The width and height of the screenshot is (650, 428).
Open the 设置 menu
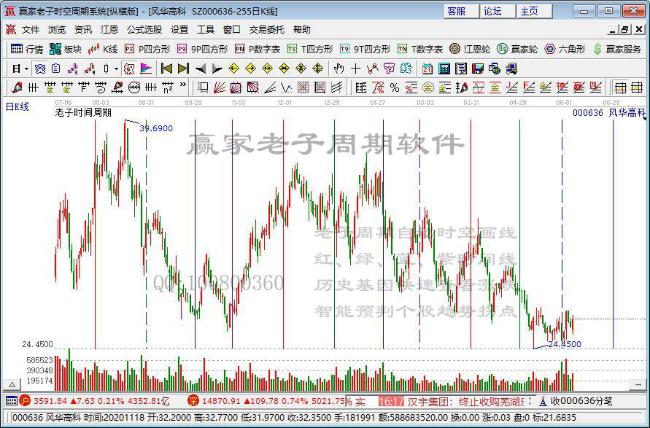[179, 30]
